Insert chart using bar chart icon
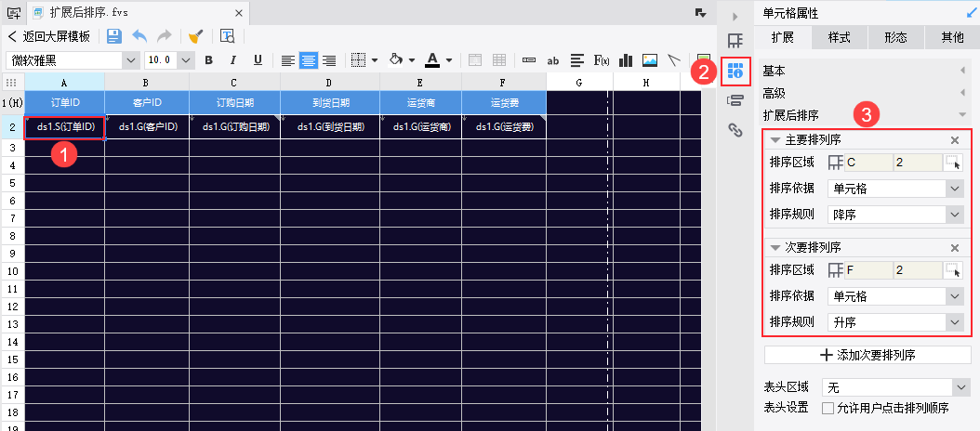This screenshot has height=431, width=980. [626, 60]
